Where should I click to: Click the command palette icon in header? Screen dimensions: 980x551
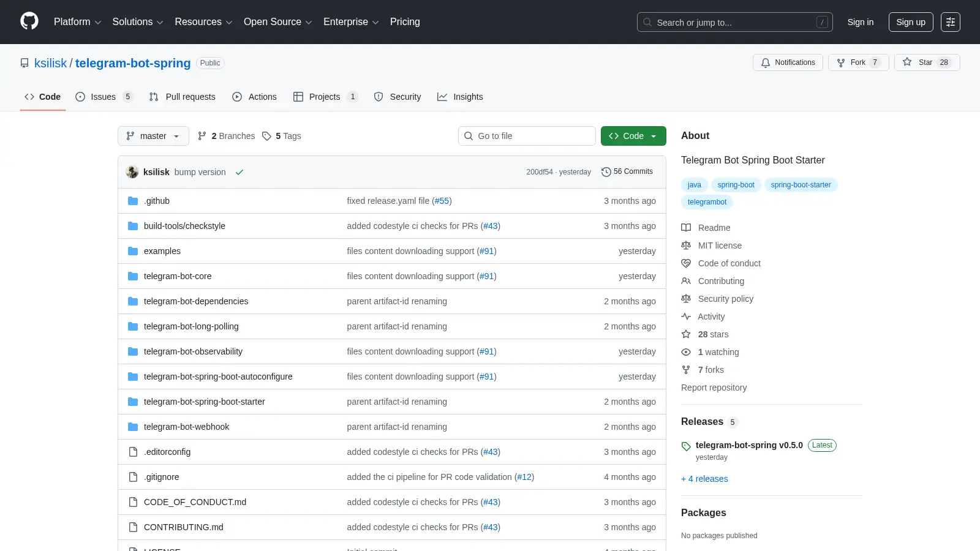pyautogui.click(x=951, y=22)
